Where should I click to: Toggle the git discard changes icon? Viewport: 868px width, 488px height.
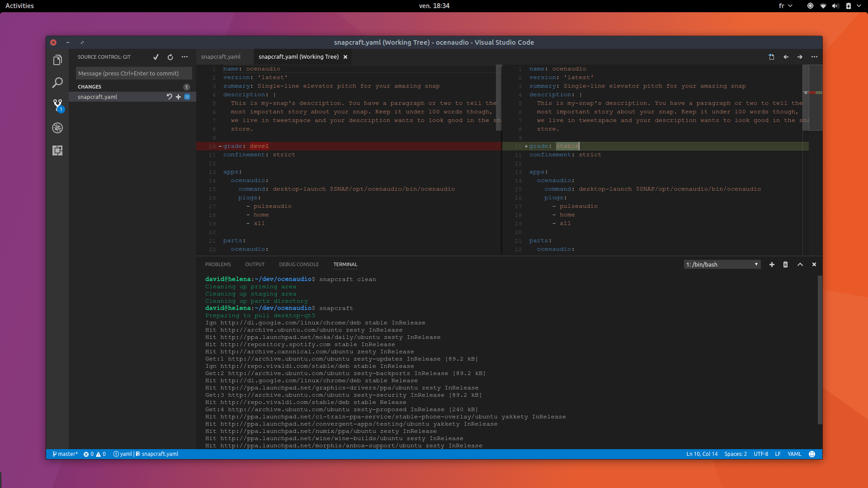pyautogui.click(x=169, y=97)
